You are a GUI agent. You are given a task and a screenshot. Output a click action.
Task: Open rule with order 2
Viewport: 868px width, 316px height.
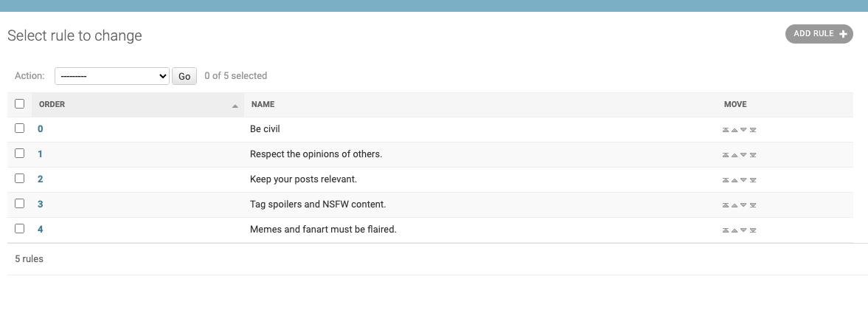click(x=41, y=179)
